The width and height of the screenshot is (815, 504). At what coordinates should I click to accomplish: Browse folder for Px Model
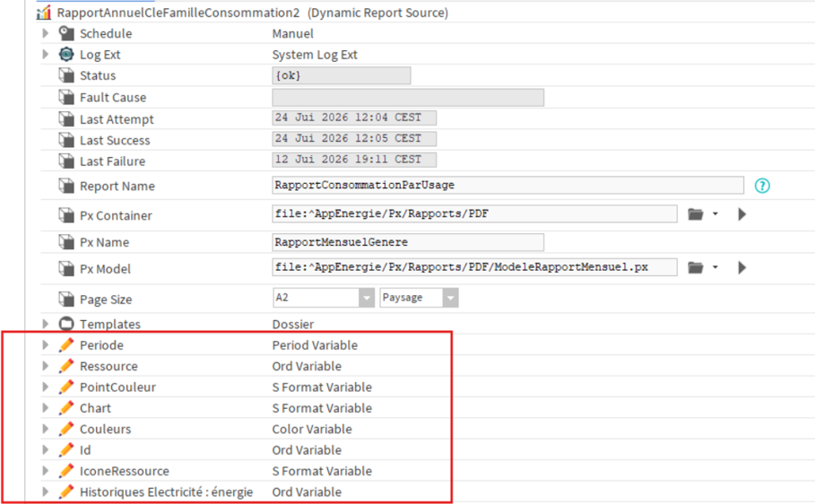696,267
